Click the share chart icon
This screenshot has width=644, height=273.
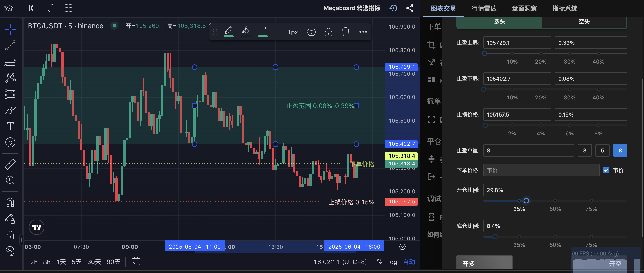pyautogui.click(x=410, y=8)
